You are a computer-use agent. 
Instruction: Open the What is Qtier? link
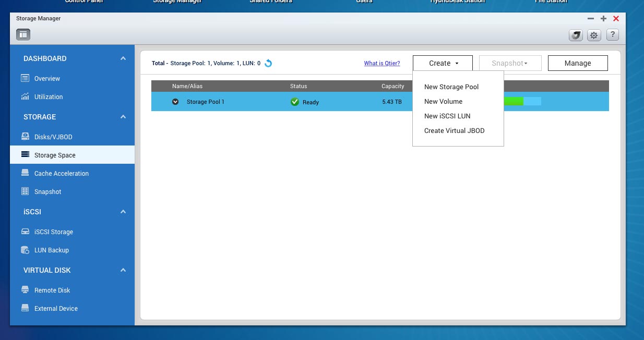(382, 63)
